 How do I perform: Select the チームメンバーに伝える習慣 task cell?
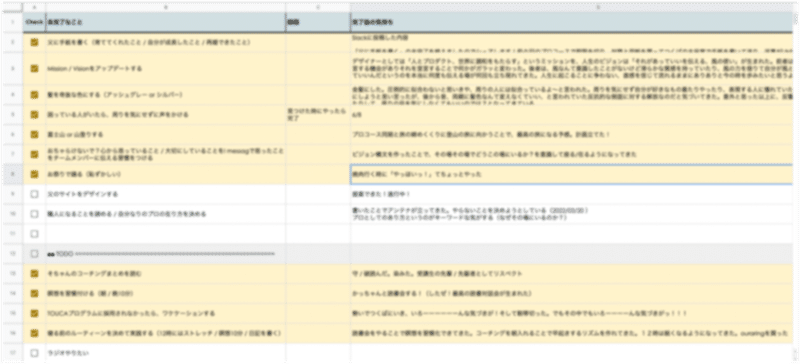point(166,154)
